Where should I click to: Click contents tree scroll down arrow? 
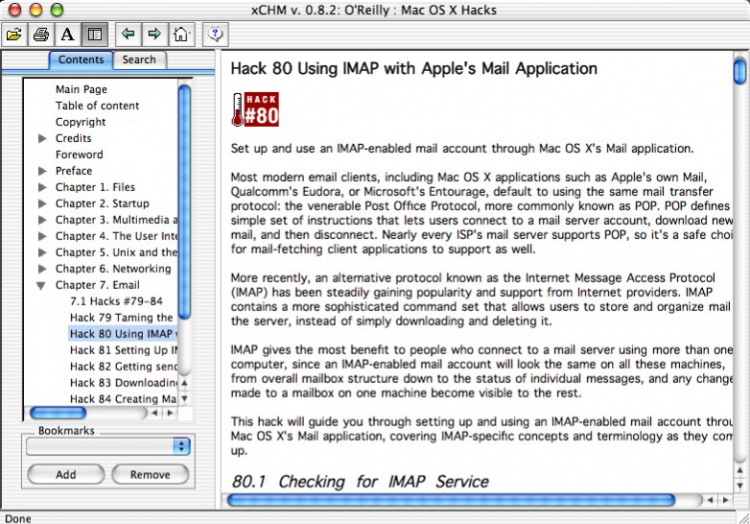(x=185, y=398)
